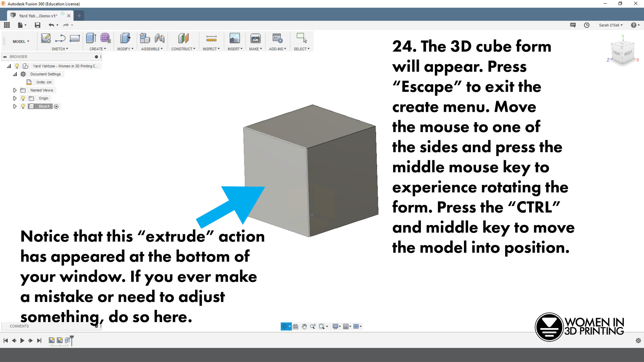Activate the Pan hand tool

304,326
